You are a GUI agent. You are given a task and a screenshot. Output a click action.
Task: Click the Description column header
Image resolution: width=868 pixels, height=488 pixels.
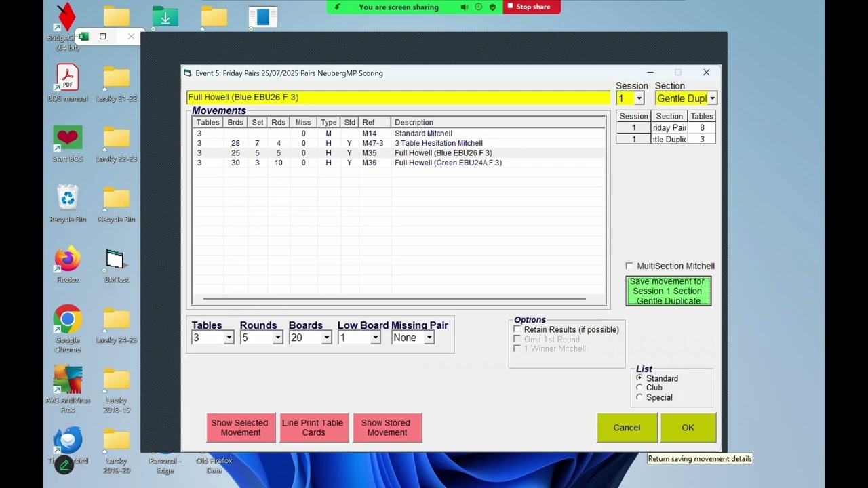point(498,123)
